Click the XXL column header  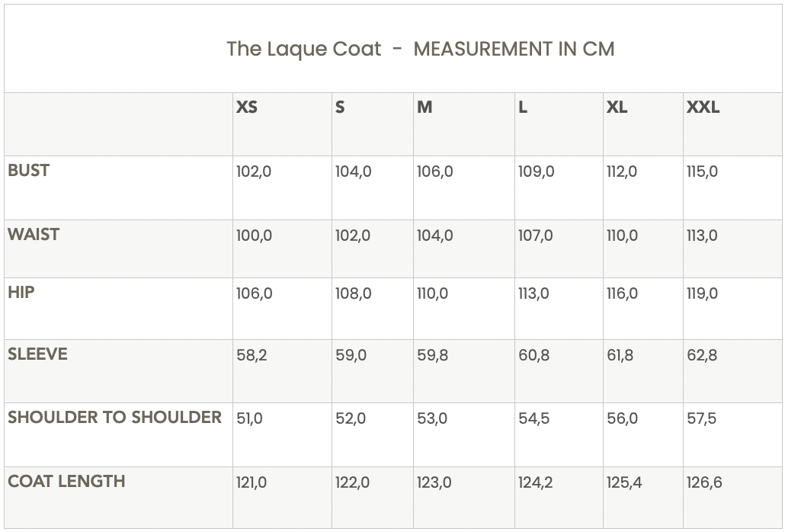(x=703, y=107)
